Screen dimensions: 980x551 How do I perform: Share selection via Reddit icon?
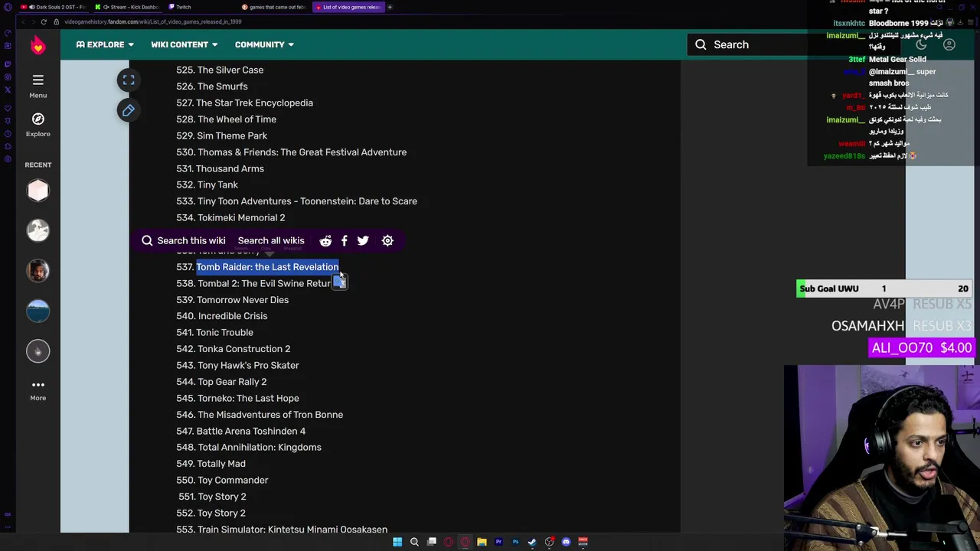click(x=325, y=240)
